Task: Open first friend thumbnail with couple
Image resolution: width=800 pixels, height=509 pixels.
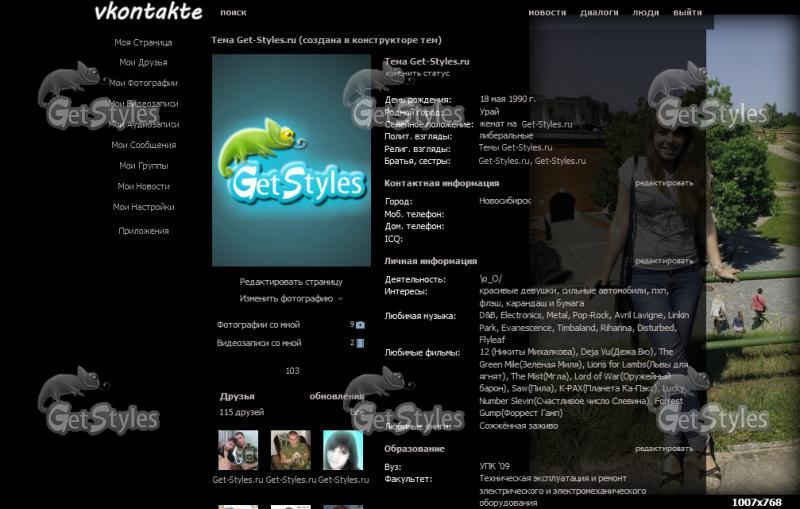Action: coord(238,450)
